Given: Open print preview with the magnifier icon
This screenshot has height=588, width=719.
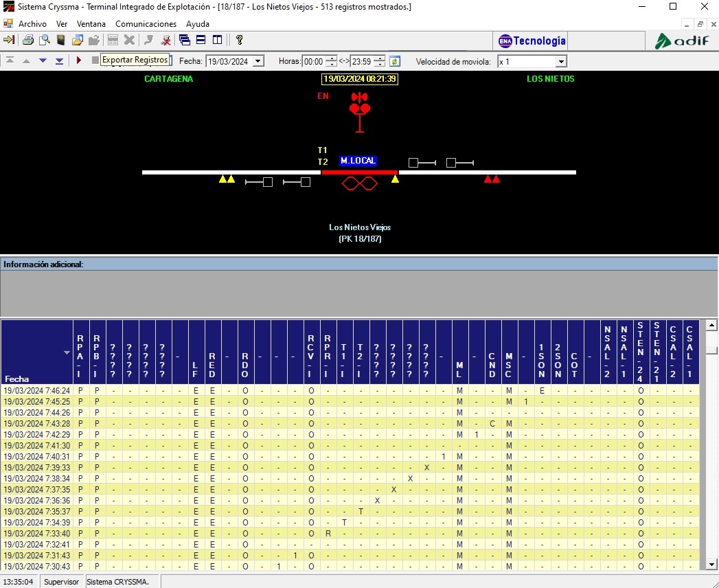Looking at the screenshot, I should [x=44, y=41].
